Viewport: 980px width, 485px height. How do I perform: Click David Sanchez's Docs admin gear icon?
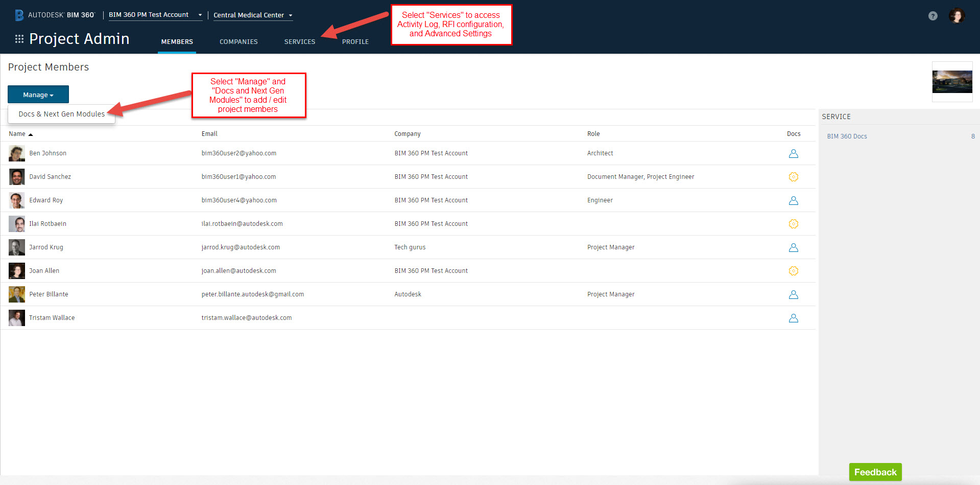(x=793, y=177)
